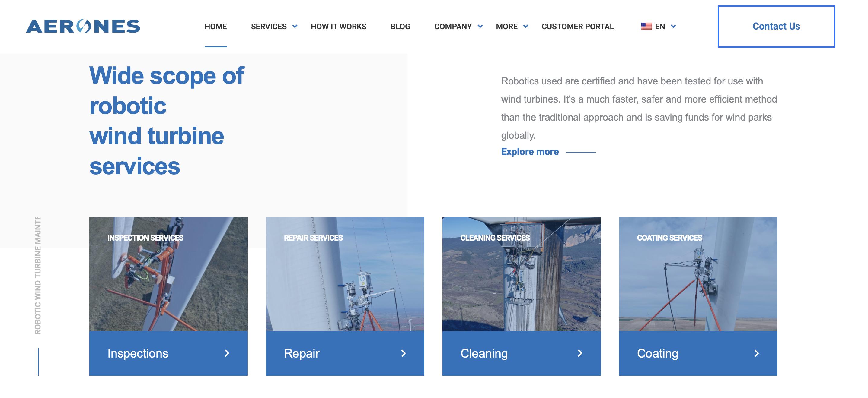Expand the Company dropdown chevron

[x=480, y=26]
